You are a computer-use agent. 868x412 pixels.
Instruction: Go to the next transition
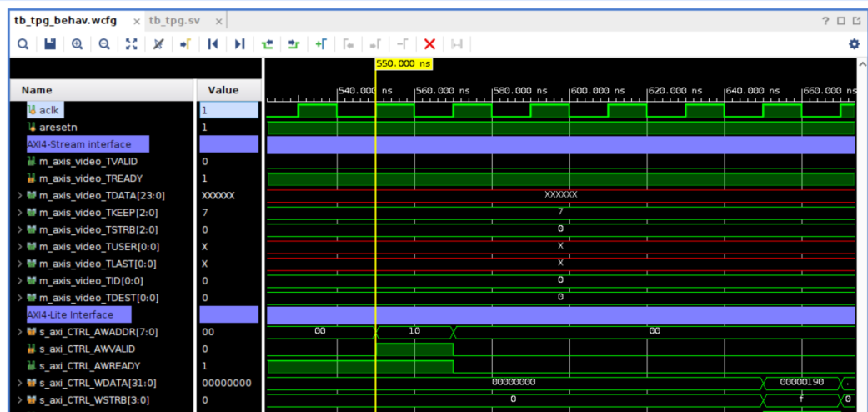coord(294,44)
